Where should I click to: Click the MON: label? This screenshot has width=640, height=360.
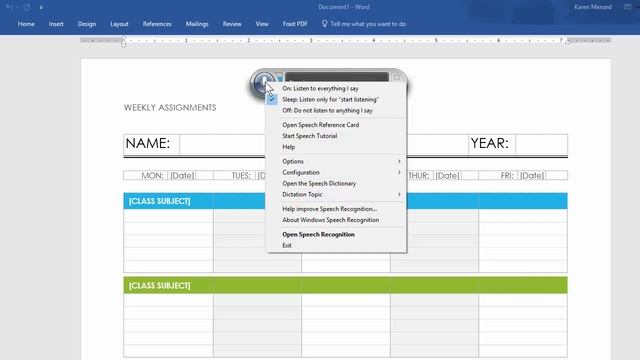tap(152, 176)
